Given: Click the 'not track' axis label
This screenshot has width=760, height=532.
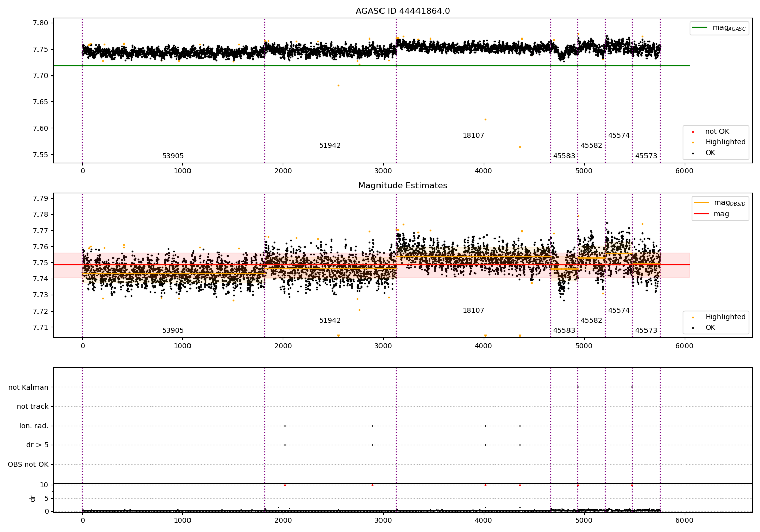Looking at the screenshot, I should click(x=32, y=406).
